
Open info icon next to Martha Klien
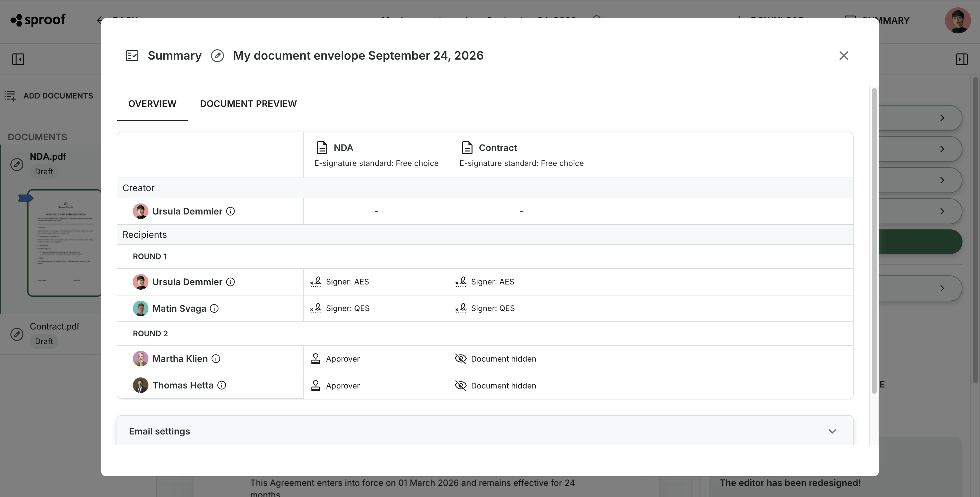216,359
